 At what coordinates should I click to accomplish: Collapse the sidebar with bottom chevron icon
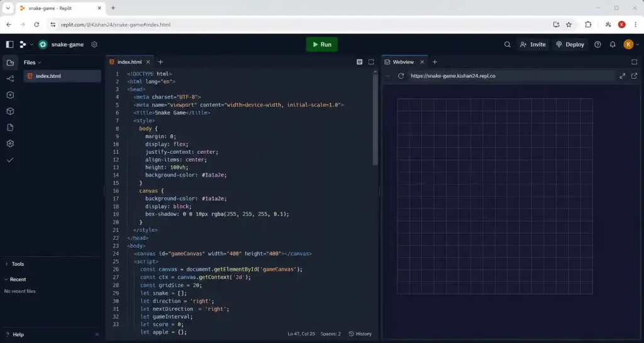pos(97,334)
